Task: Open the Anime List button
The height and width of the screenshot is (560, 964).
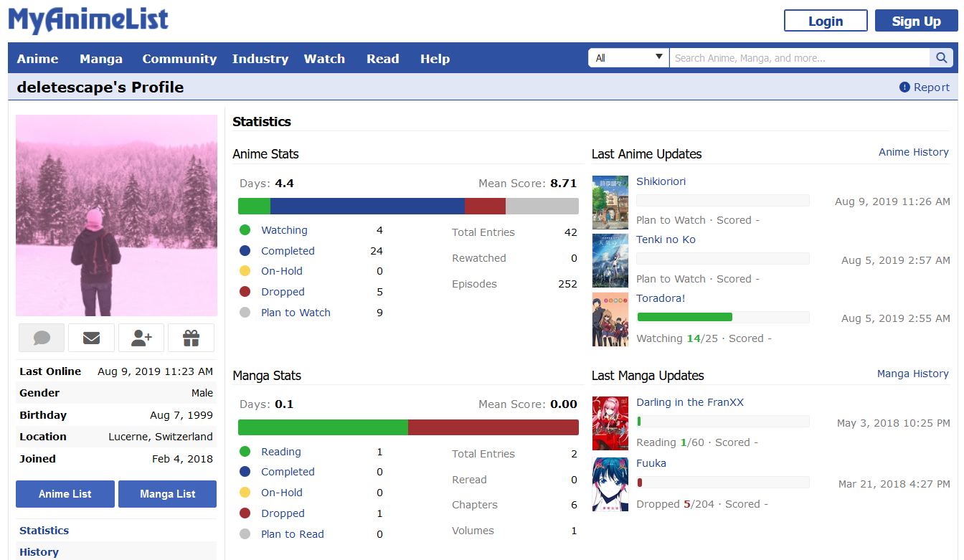Action: [65, 494]
